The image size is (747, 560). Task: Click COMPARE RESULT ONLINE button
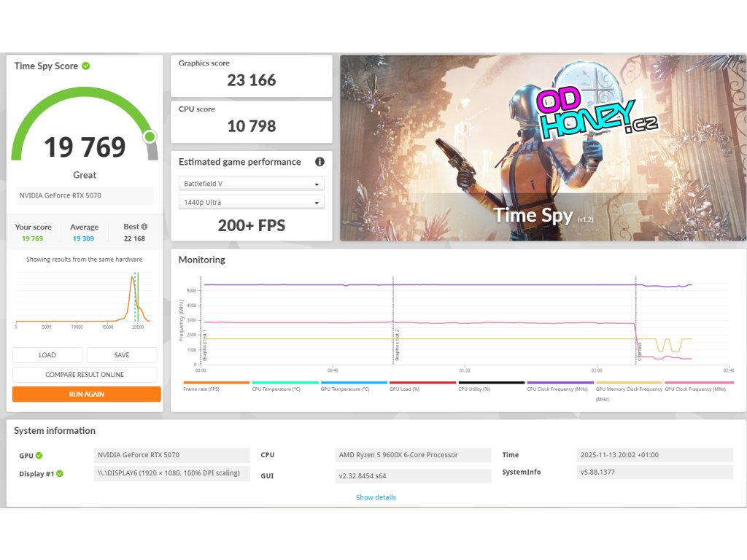point(85,374)
